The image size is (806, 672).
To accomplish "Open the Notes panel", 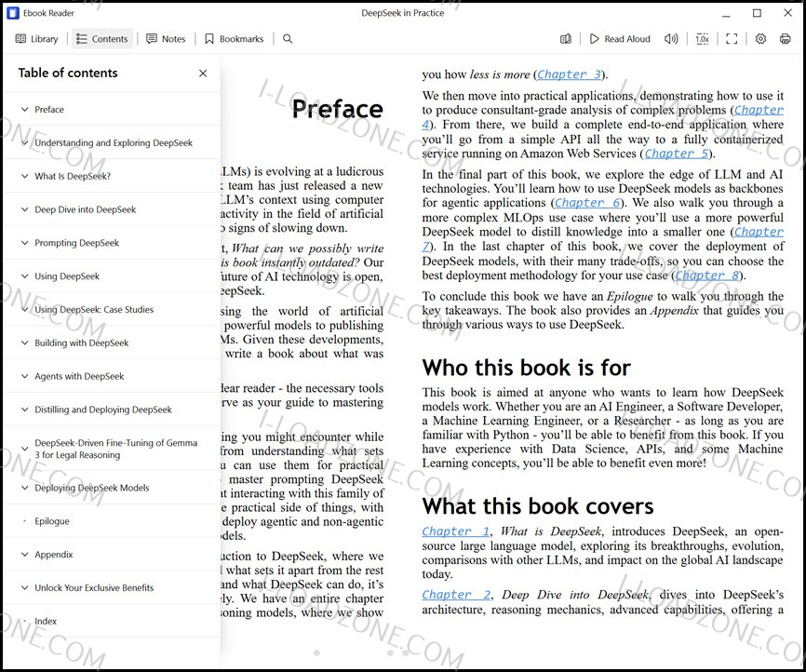I will (166, 39).
